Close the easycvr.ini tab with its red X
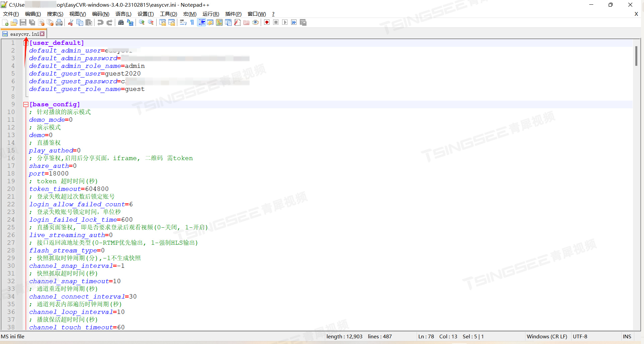Viewport: 644px width, 344px height. (42, 34)
